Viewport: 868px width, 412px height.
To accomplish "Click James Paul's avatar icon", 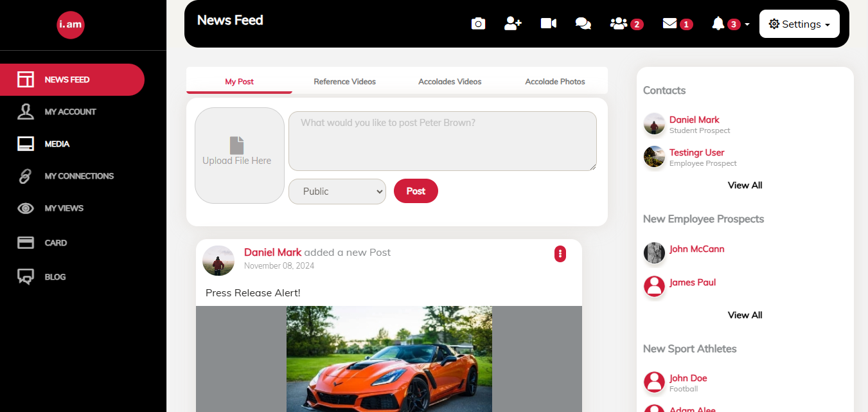I will click(654, 286).
